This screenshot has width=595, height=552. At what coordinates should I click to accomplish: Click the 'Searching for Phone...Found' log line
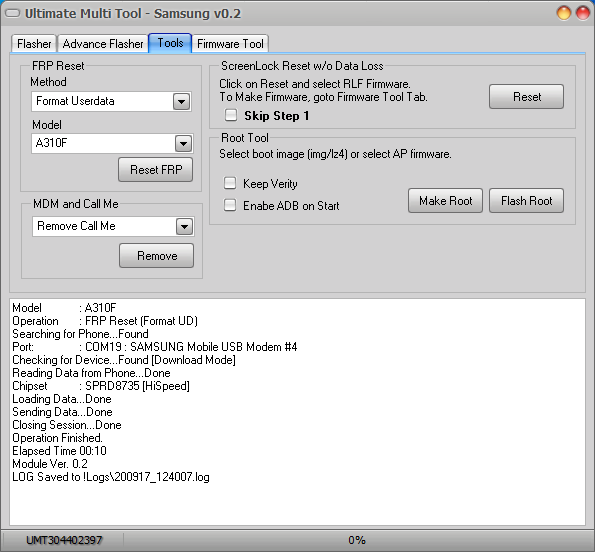pyautogui.click(x=80, y=334)
